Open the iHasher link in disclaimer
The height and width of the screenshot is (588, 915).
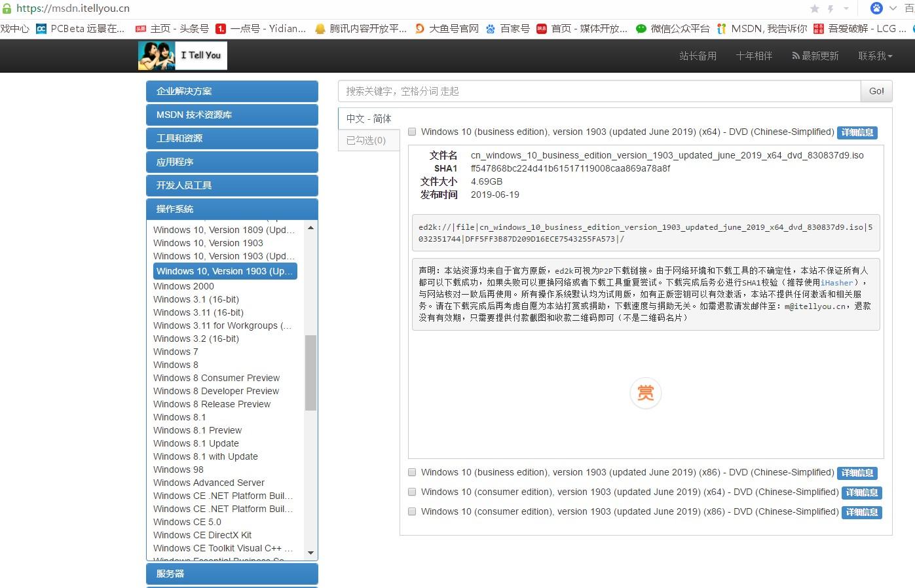[x=837, y=282]
